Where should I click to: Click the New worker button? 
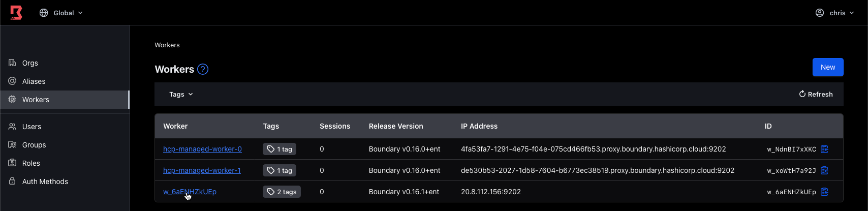coord(827,67)
